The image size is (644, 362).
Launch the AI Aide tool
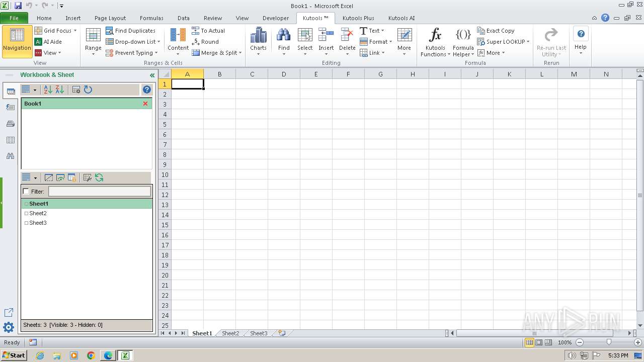[48, 42]
